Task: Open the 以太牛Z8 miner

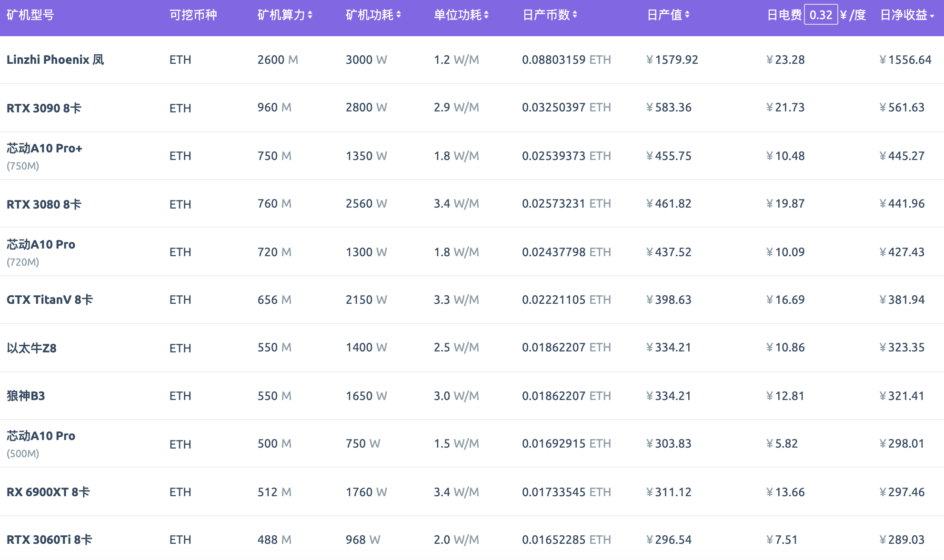Action: pyautogui.click(x=31, y=348)
